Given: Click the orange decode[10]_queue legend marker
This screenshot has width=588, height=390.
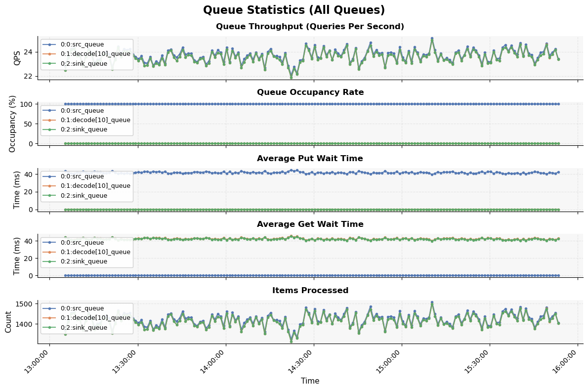Looking at the screenshot, I should (x=50, y=53).
